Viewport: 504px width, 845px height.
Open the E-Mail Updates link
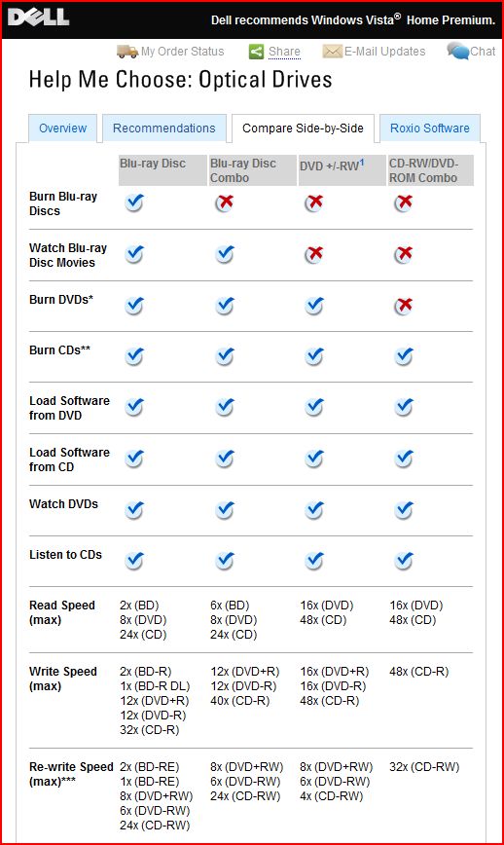(x=384, y=52)
